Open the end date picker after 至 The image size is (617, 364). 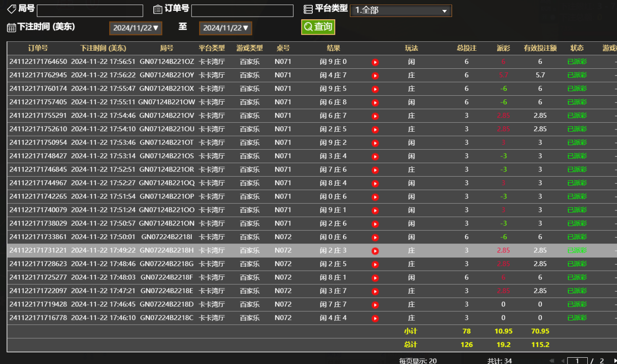[x=225, y=28]
